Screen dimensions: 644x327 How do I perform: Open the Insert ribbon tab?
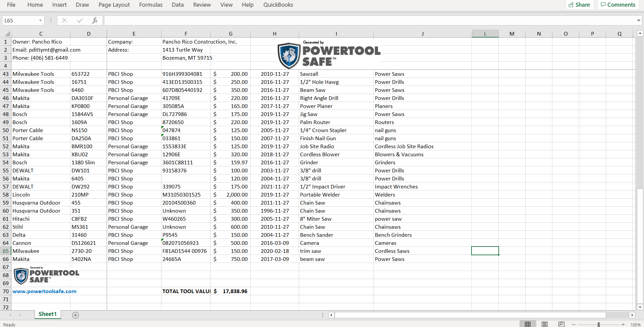pyautogui.click(x=59, y=5)
